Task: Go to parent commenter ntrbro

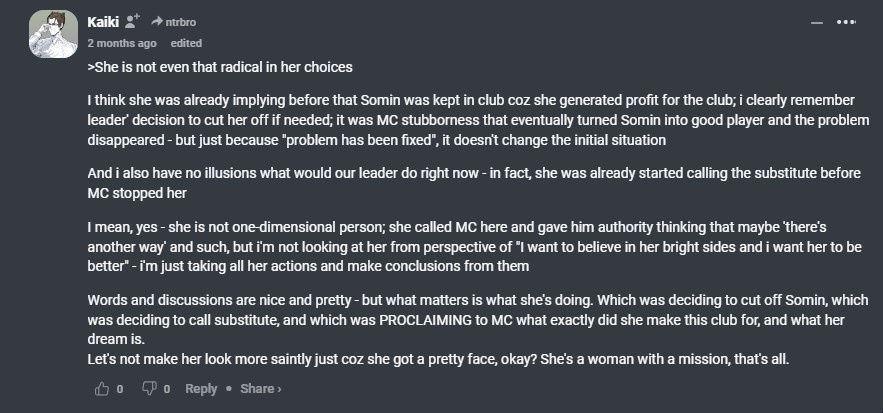Action: 182,22
